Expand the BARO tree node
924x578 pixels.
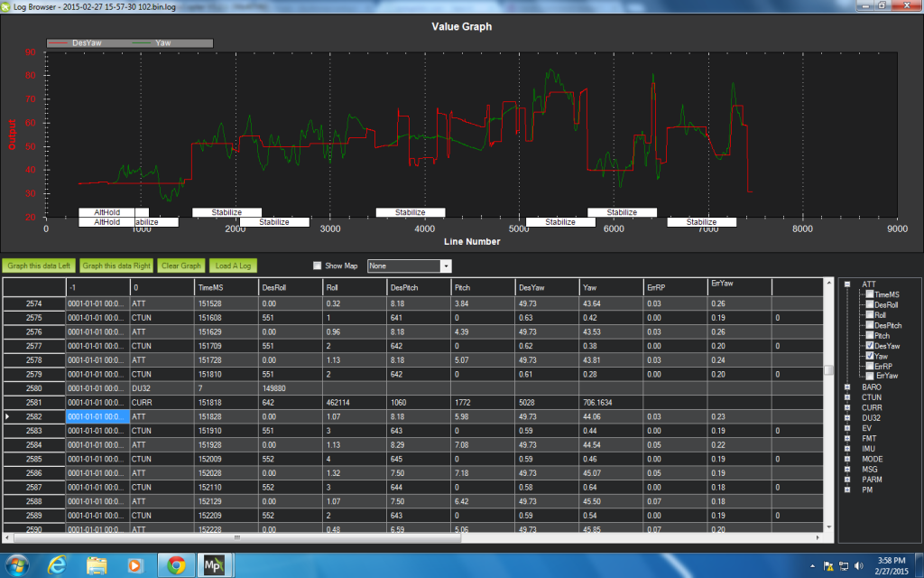849,387
